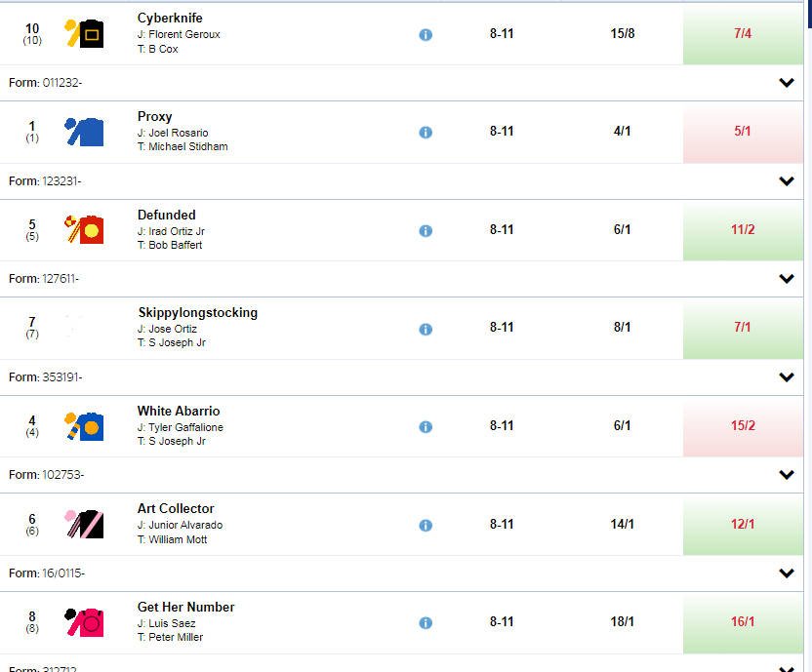
Task: Expand Skippylongstocking form 353191- chevron
Action: (786, 377)
